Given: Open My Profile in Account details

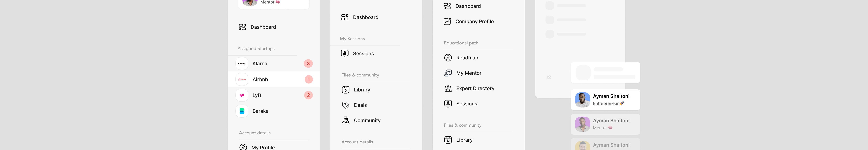Looking at the screenshot, I should (263, 147).
